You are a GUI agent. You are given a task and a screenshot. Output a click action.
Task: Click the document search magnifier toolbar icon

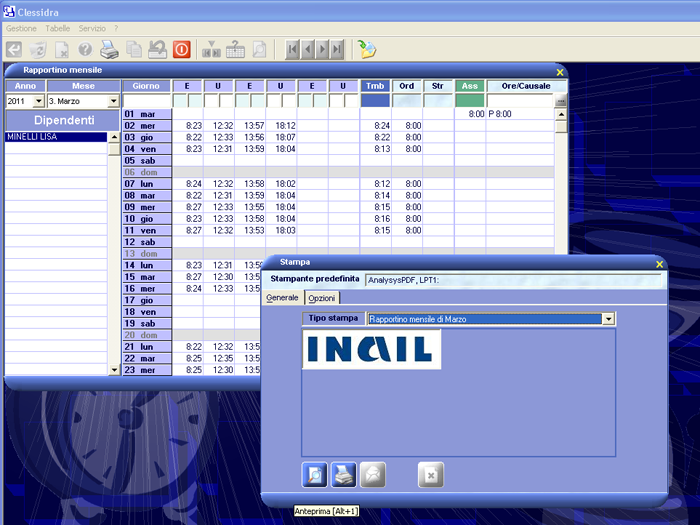259,49
